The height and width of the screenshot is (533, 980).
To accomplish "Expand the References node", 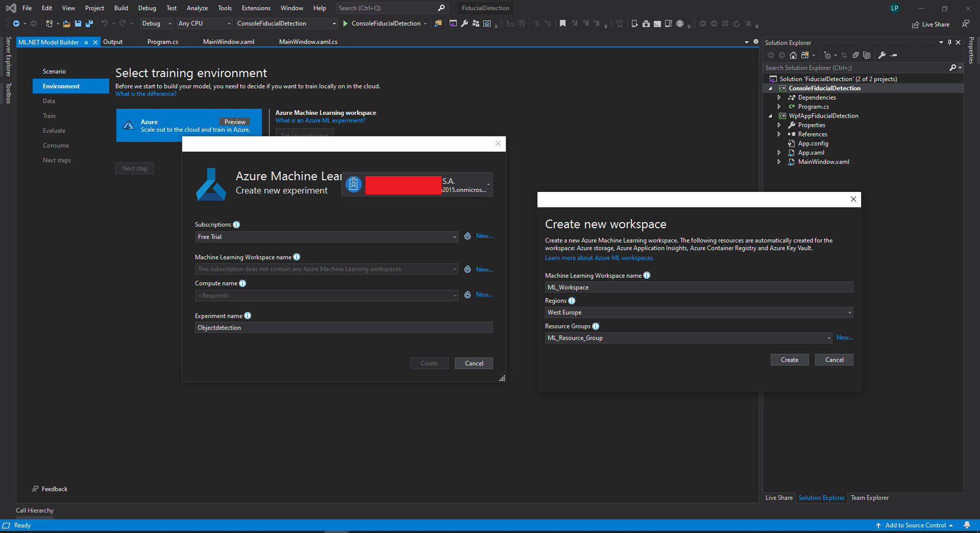I will 779,134.
